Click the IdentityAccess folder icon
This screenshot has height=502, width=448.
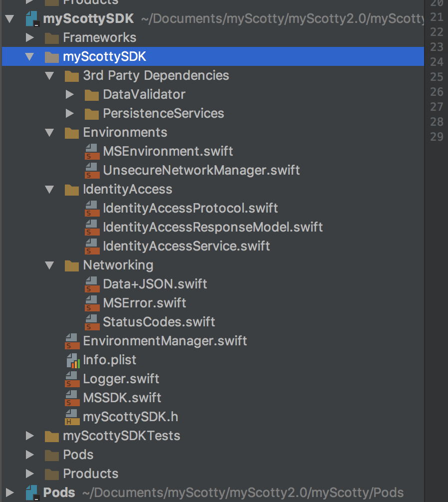pyautogui.click(x=72, y=190)
